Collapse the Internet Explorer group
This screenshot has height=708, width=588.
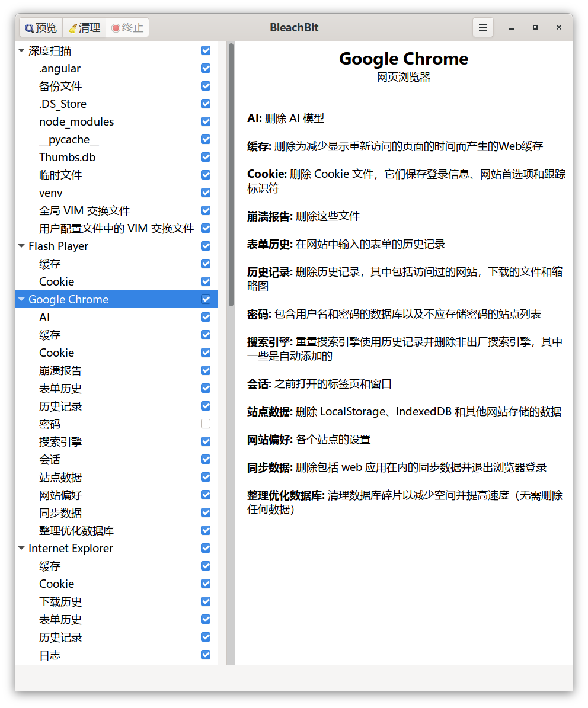tap(21, 548)
